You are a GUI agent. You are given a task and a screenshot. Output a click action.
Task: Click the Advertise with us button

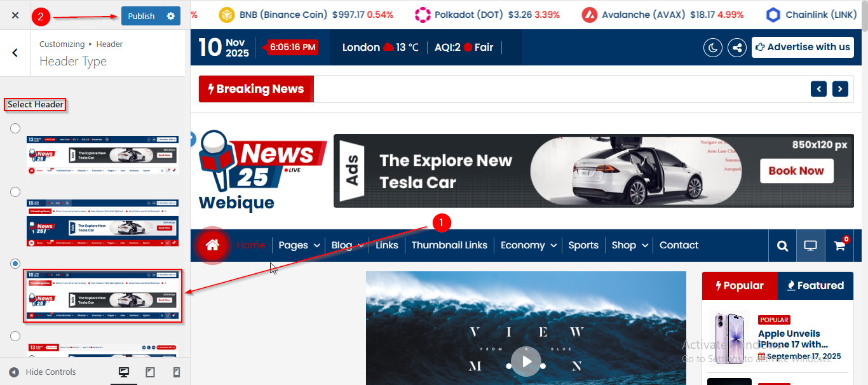pos(803,48)
